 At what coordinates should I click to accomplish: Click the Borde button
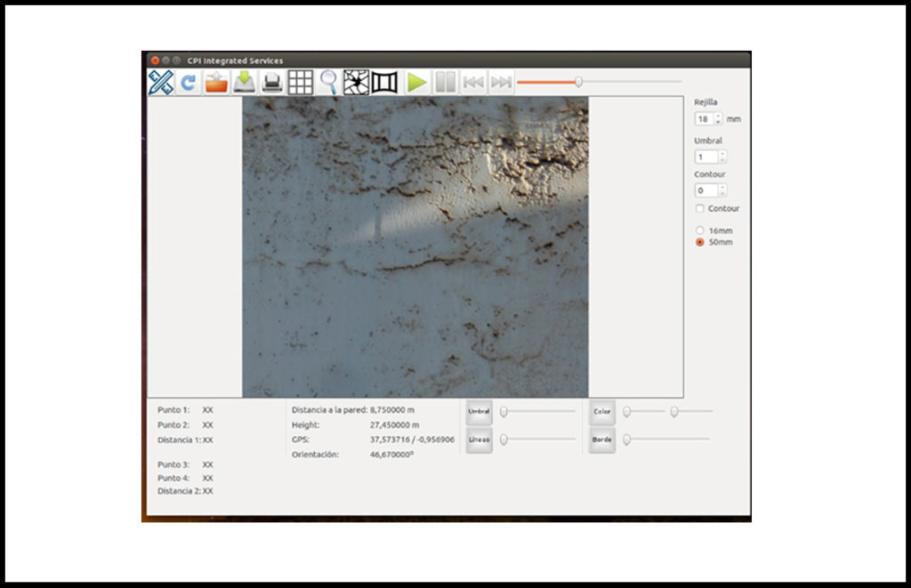(602, 439)
